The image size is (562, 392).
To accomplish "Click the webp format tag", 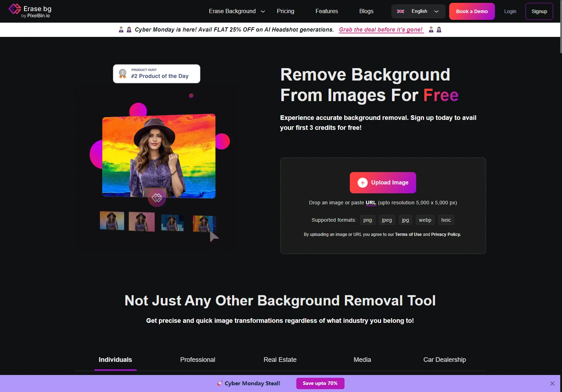I will coord(425,220).
